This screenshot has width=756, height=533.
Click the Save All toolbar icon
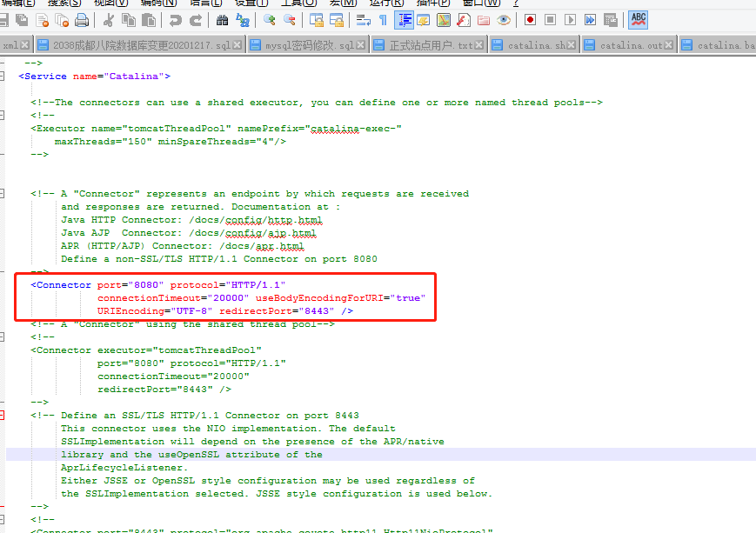point(22,20)
